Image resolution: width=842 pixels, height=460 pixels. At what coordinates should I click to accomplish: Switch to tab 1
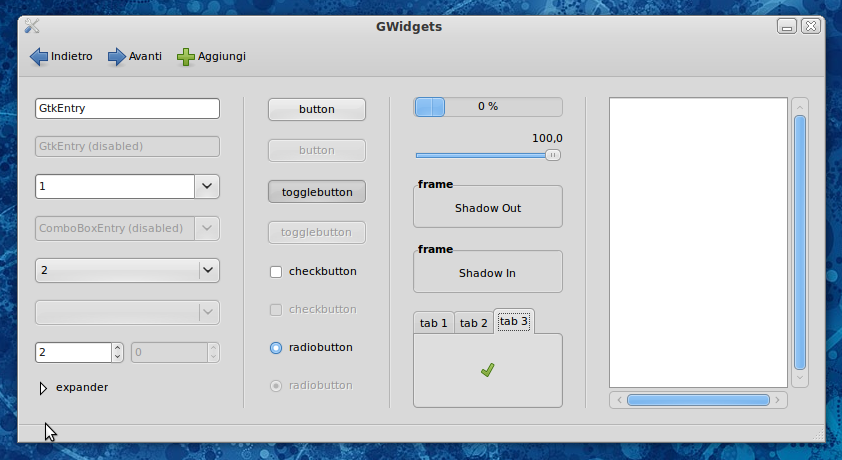(433, 323)
